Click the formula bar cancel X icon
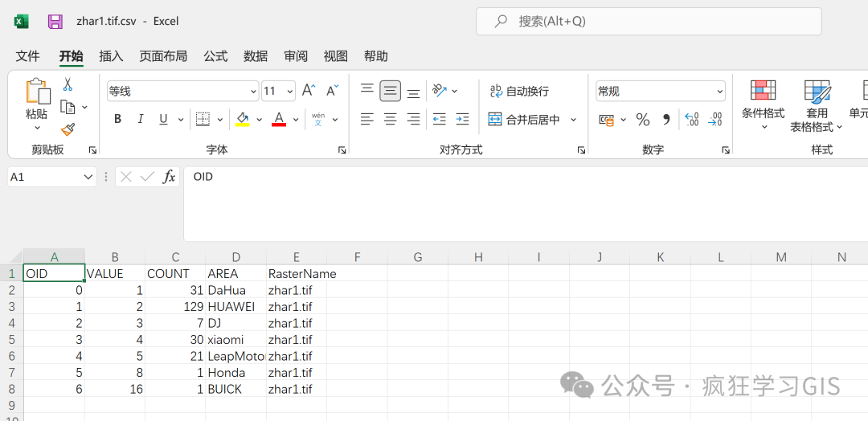868x421 pixels. 126,177
